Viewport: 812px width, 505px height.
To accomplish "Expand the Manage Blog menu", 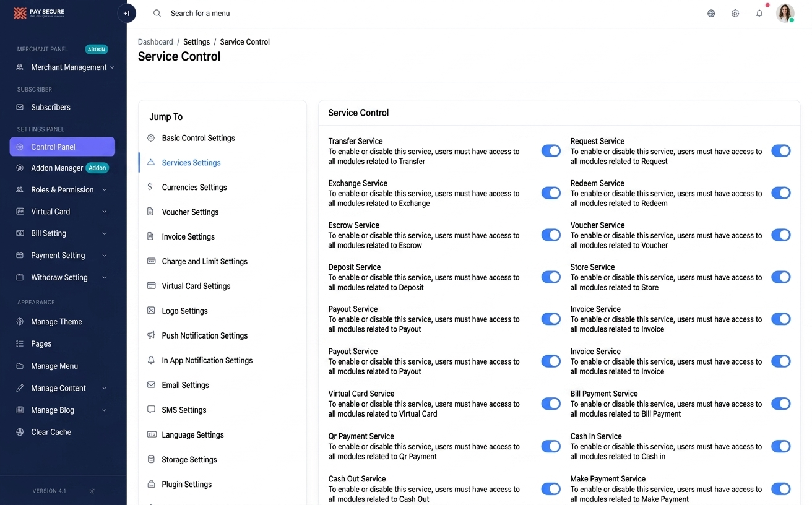I will (62, 410).
